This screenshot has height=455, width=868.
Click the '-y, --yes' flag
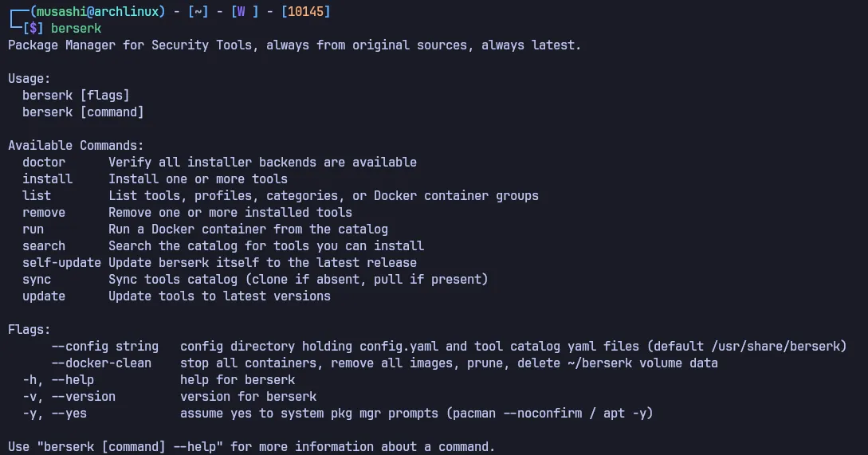pyautogui.click(x=54, y=414)
